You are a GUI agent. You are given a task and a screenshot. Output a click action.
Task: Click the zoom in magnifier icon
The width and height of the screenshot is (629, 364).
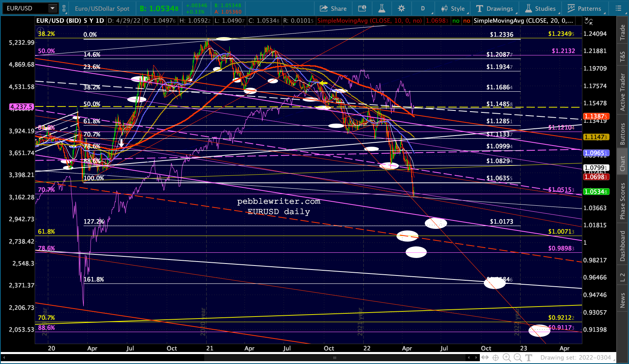507,358
